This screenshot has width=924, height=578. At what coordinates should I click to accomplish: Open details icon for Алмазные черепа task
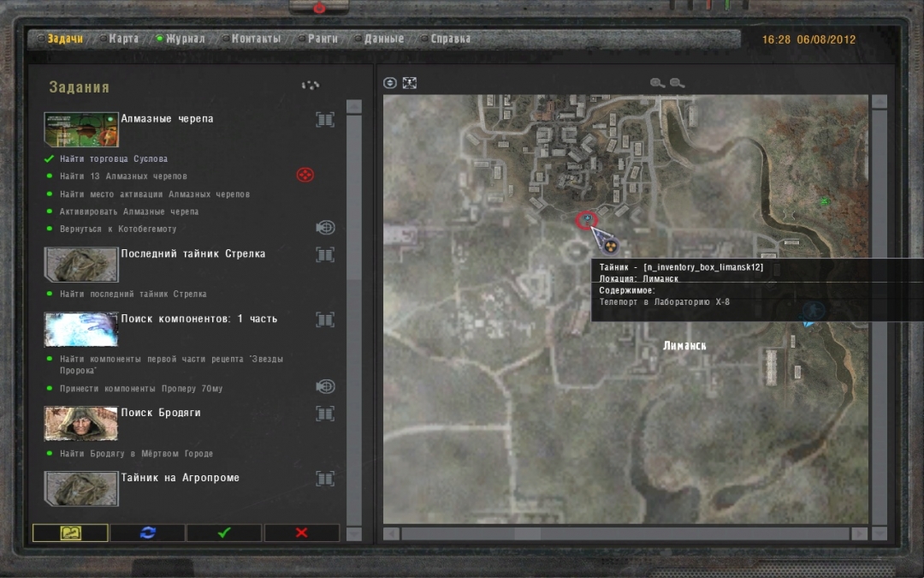(x=325, y=120)
